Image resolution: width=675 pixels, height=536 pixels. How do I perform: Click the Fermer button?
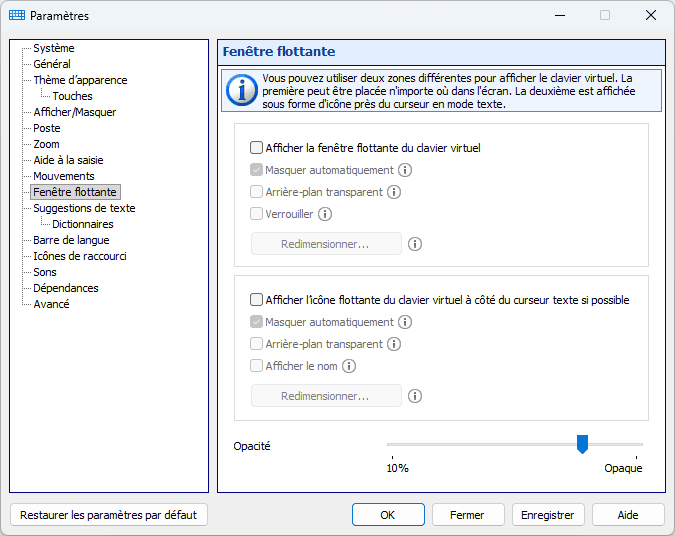pyautogui.click(x=468, y=515)
